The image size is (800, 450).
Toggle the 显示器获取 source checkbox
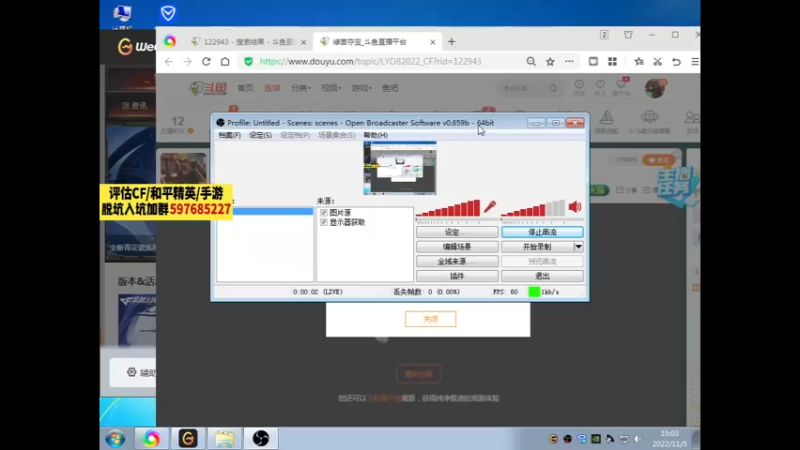tap(323, 222)
